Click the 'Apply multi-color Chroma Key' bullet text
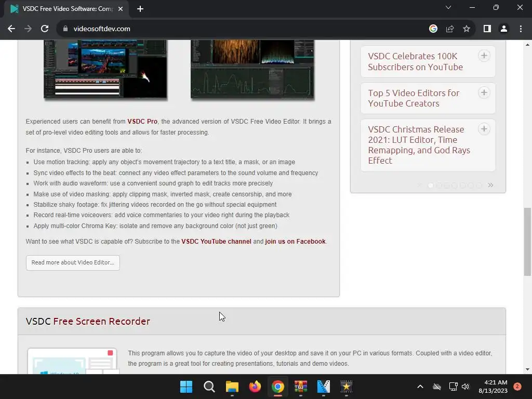This screenshot has width=532, height=399. coord(155,226)
